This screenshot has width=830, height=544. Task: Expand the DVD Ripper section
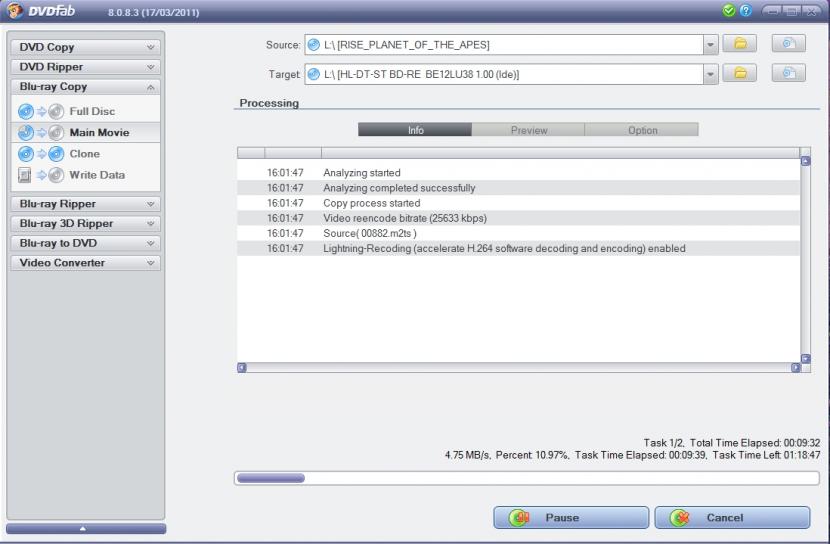pyautogui.click(x=85, y=67)
